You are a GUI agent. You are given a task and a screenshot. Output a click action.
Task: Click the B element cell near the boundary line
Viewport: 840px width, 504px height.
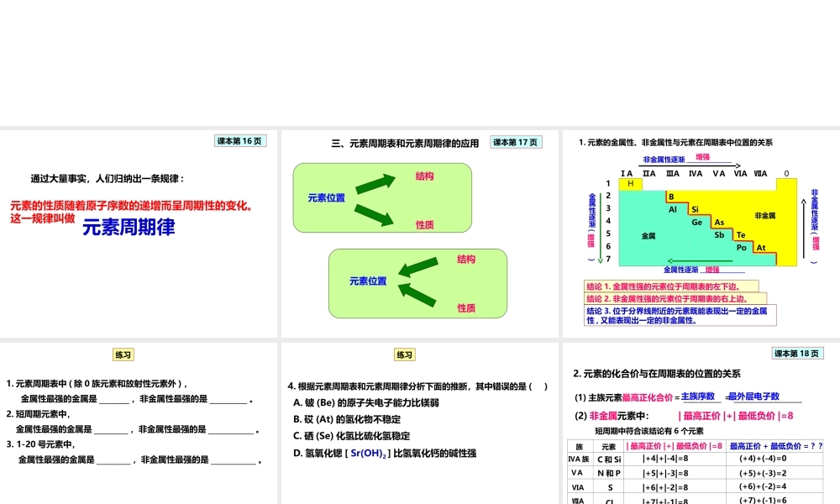point(670,197)
